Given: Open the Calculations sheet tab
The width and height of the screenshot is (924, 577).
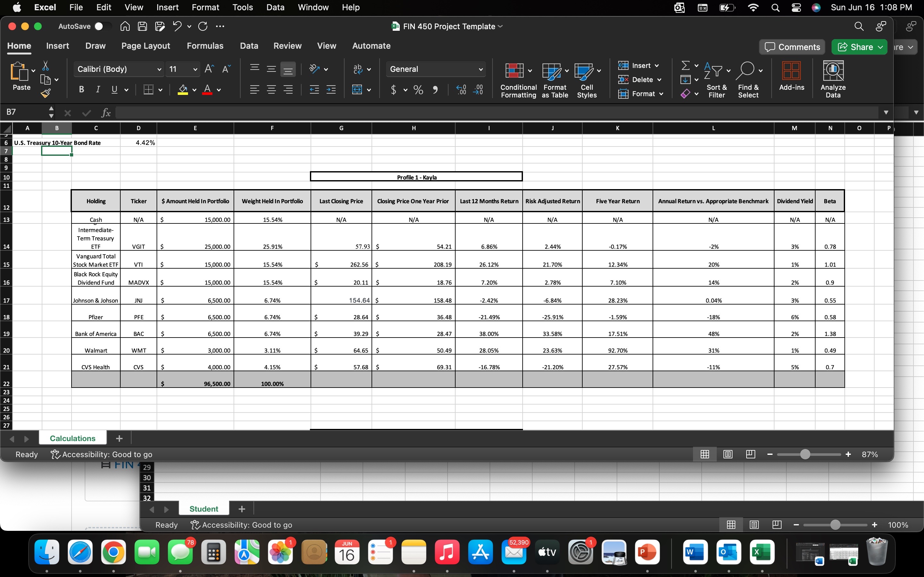Looking at the screenshot, I should coord(72,438).
